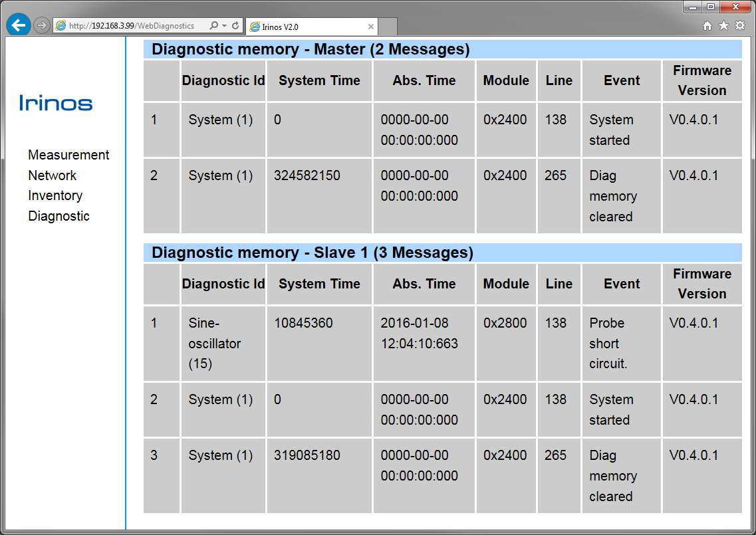Image resolution: width=756 pixels, height=535 pixels.
Task: Click Master 'System started' event cell
Action: click(x=622, y=130)
